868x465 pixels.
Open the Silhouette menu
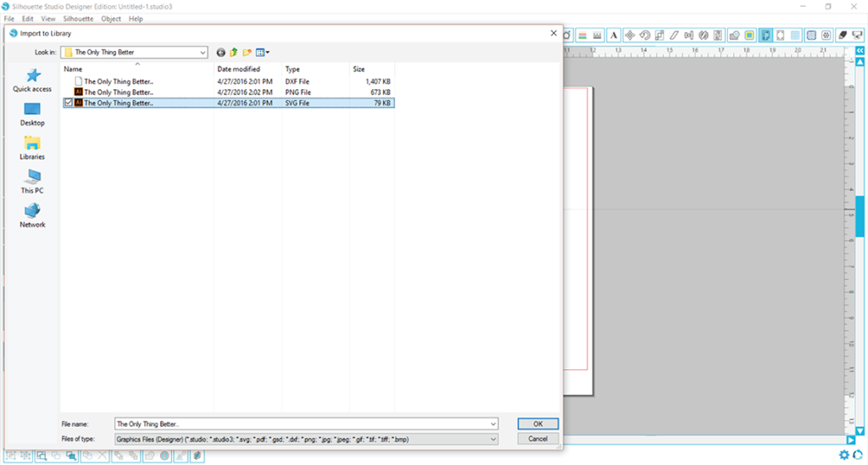coord(78,19)
